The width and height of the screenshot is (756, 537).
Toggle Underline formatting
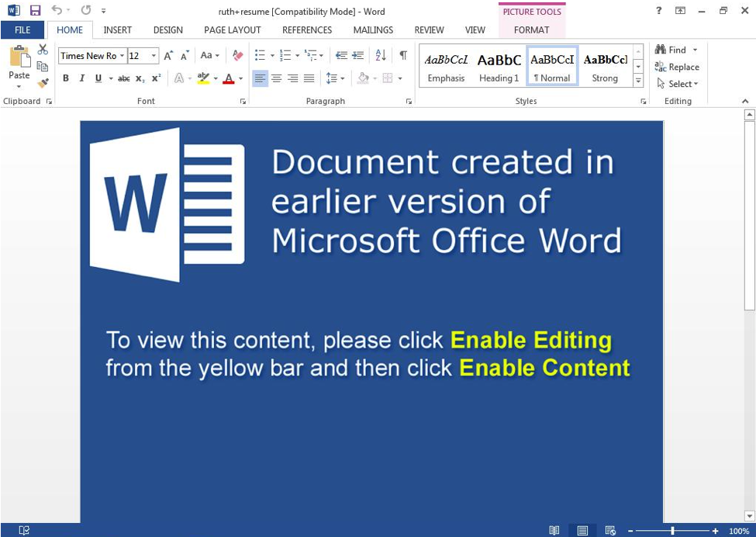click(98, 78)
